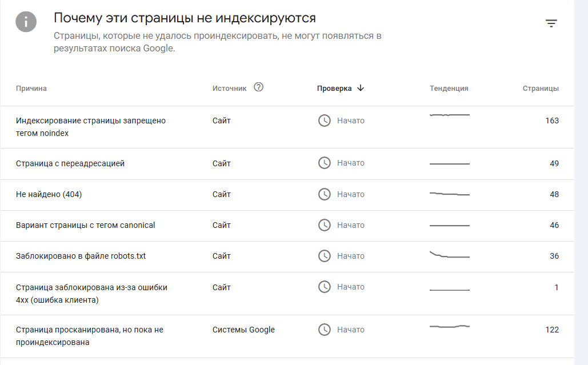
Task: Open the 'Индексирование страницы запрещено тегом noindex' row
Action: coord(287,127)
